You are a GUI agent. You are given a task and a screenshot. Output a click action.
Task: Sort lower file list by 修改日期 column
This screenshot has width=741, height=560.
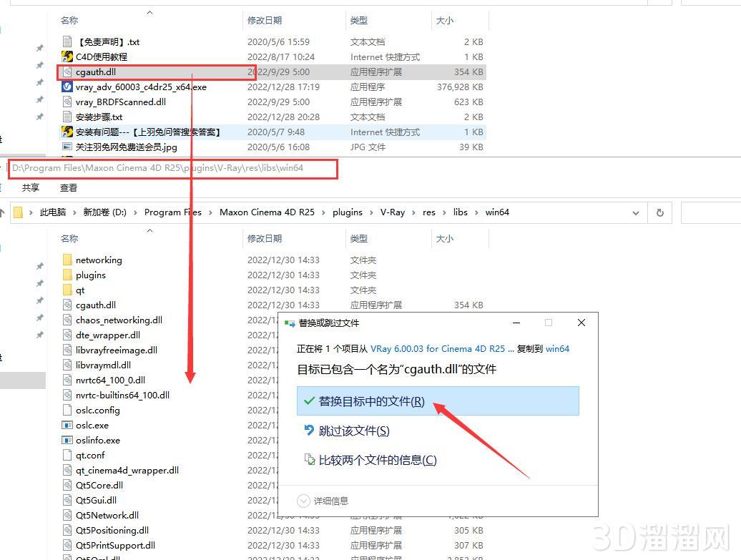click(265, 238)
